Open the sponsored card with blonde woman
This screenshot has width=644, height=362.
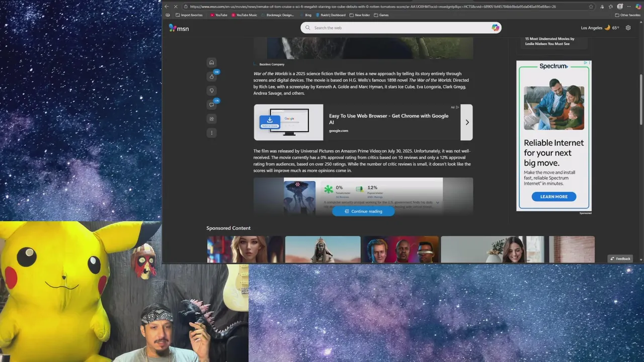245,249
